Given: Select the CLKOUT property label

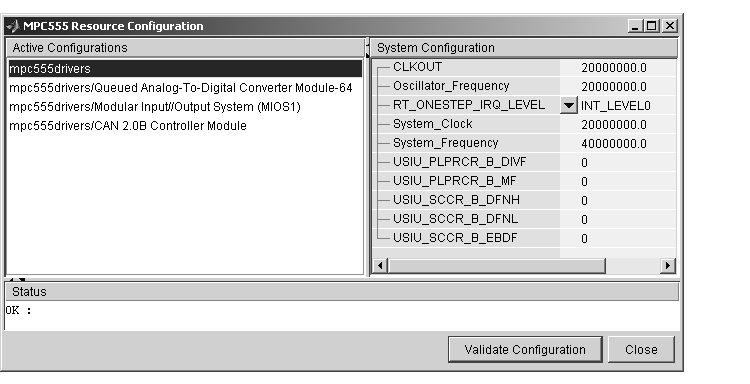Looking at the screenshot, I should point(417,67).
